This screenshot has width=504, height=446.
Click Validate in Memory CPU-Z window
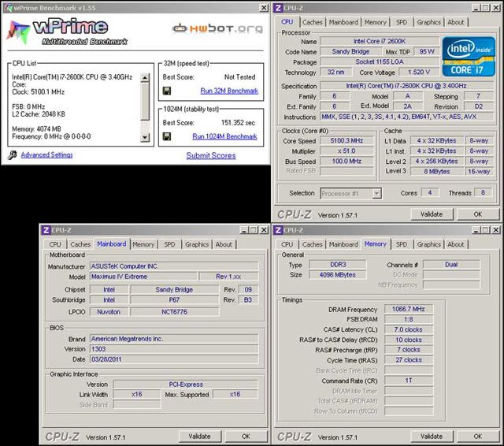(x=432, y=437)
